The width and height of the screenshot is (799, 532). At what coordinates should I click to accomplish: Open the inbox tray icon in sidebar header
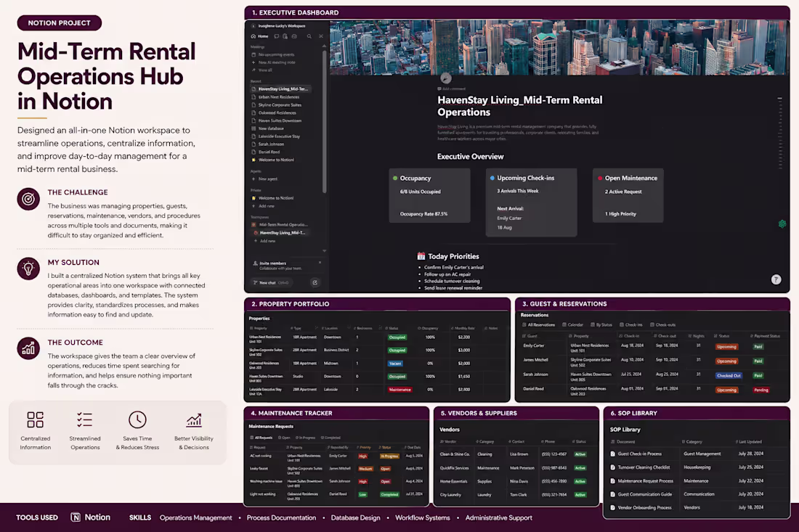click(x=294, y=36)
